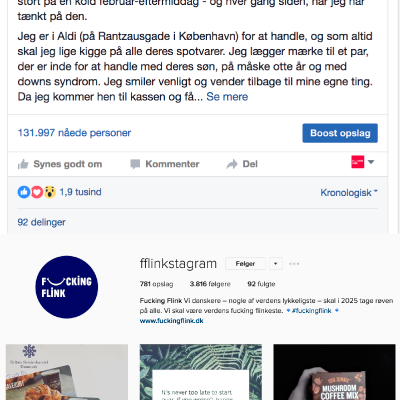
Task: Click the red heart reaction icon
Action: [x=37, y=192]
